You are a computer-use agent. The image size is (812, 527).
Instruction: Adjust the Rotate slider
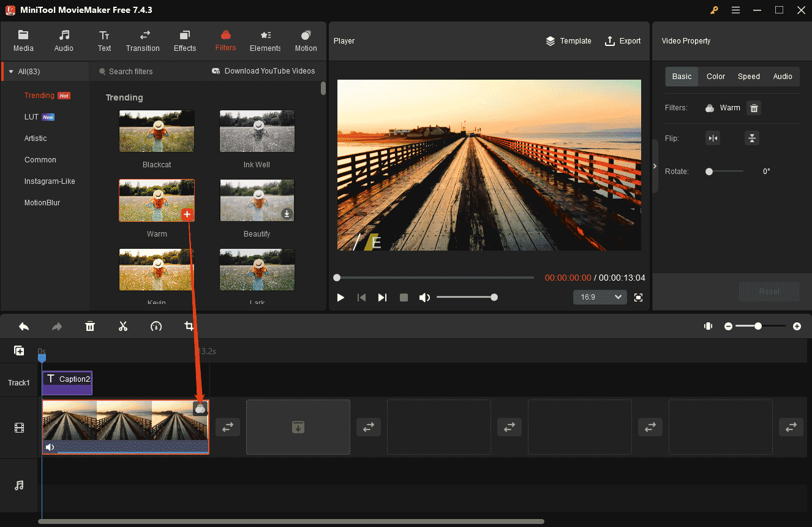click(725, 172)
